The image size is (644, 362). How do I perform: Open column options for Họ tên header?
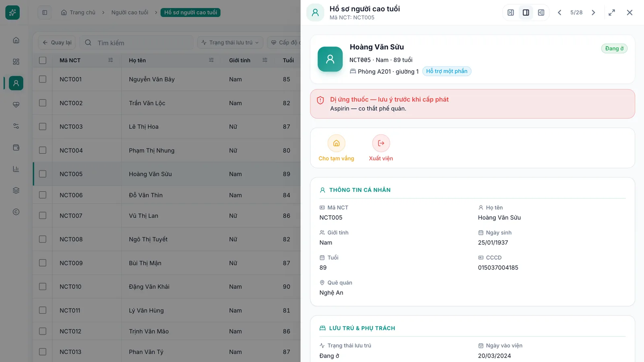pyautogui.click(x=211, y=60)
